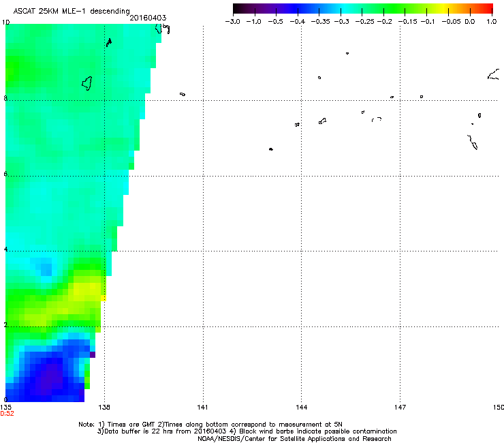
Task: Click the colorbar label -0.35
Action: click(x=321, y=22)
